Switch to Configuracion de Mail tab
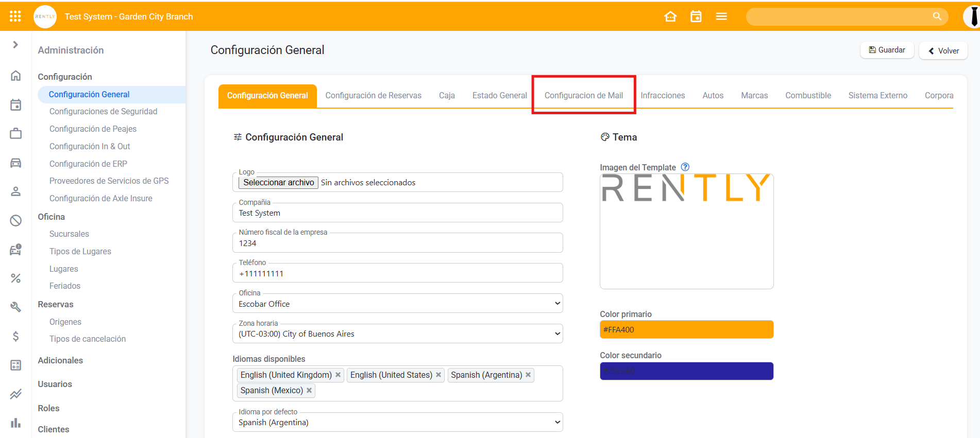Image resolution: width=980 pixels, height=438 pixels. click(583, 95)
